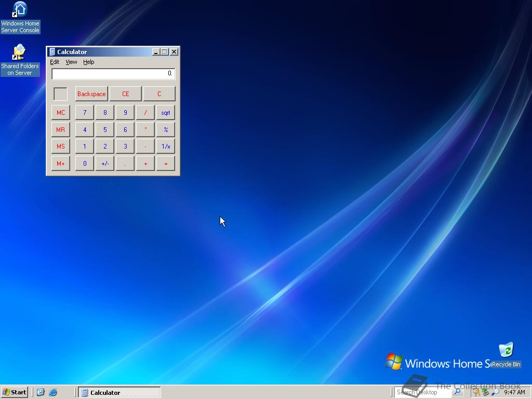
Task: Click calculator digit 4 button
Action: pyautogui.click(x=85, y=129)
